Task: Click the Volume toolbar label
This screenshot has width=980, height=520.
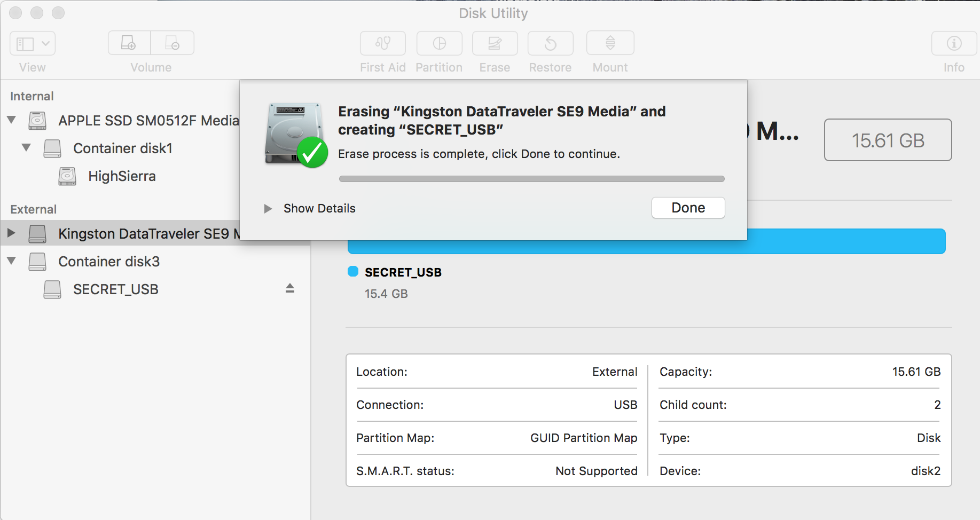Action: pos(151,67)
